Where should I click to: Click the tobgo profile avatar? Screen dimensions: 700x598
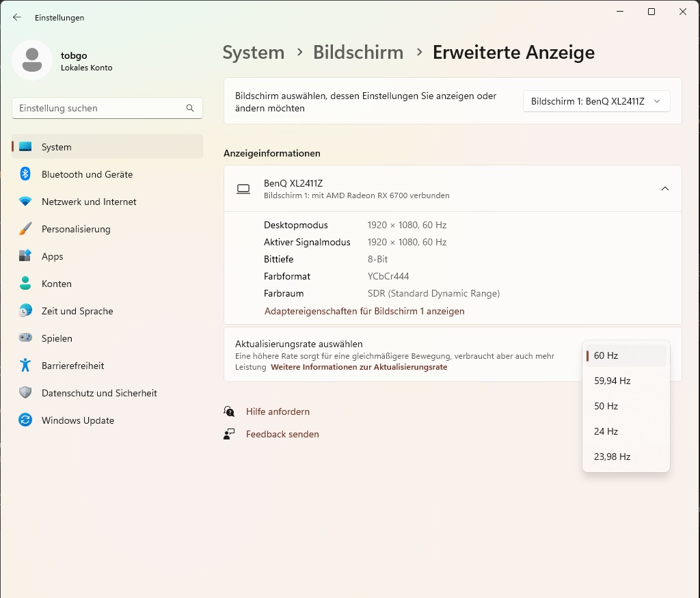pos(31,60)
